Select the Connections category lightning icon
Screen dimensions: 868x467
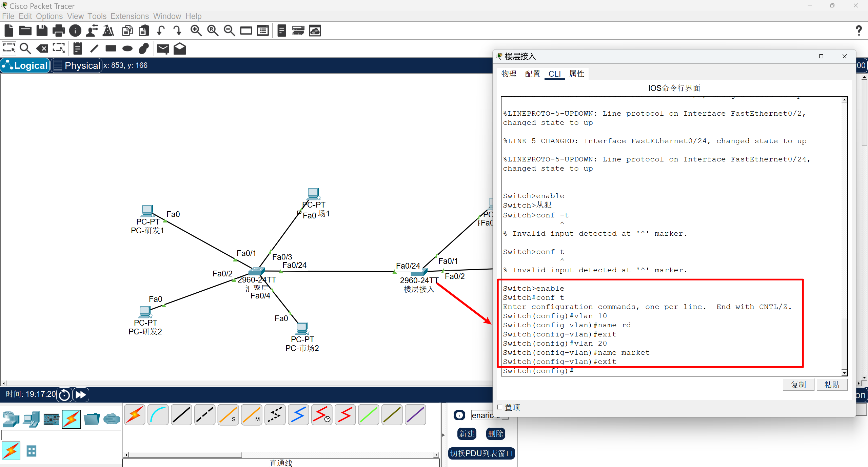point(71,419)
